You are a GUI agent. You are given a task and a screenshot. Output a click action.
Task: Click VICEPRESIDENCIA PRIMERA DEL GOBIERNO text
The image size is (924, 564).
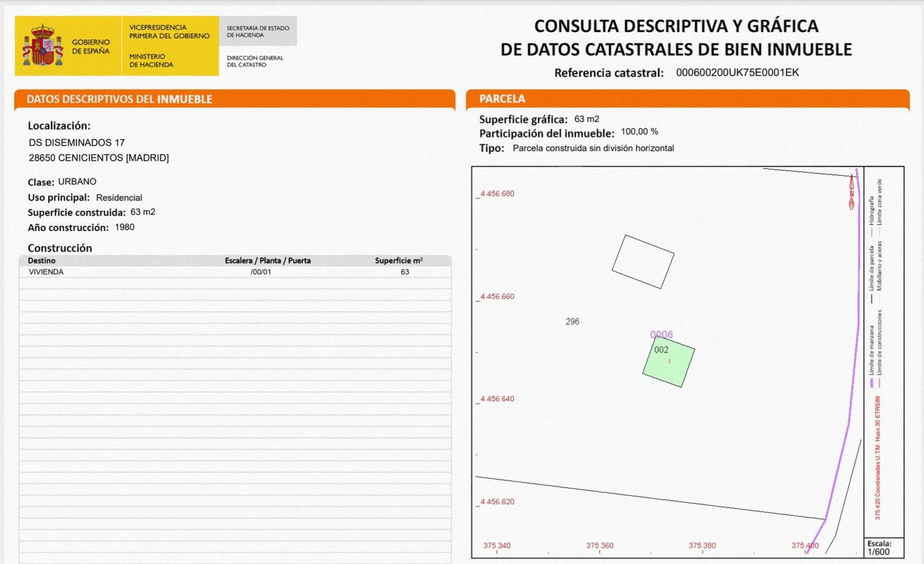pos(169,32)
